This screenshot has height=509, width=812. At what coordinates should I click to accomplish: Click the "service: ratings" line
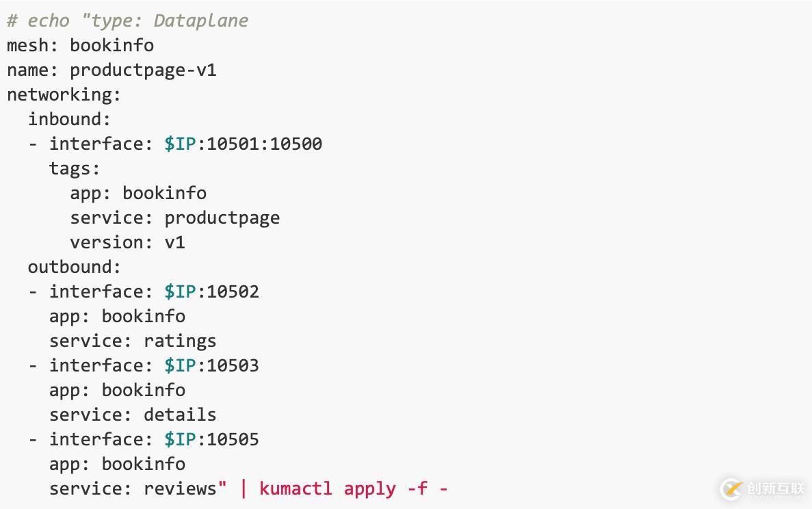(x=133, y=341)
